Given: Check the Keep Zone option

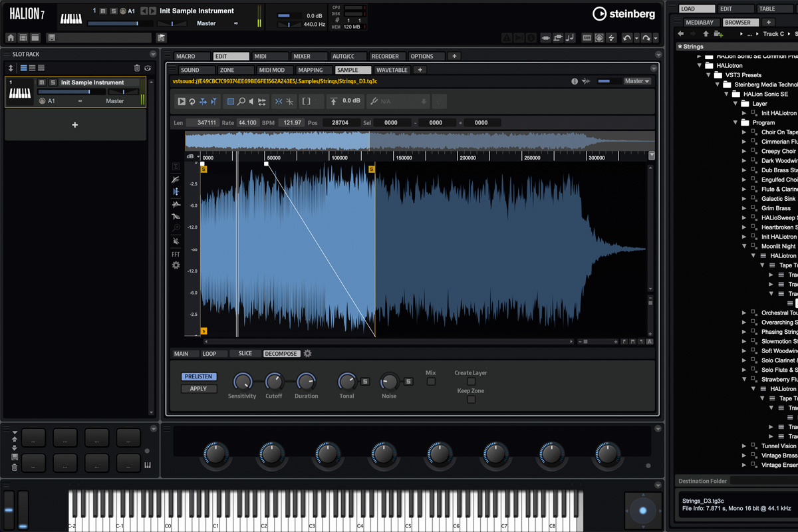Looking at the screenshot, I should tap(471, 400).
